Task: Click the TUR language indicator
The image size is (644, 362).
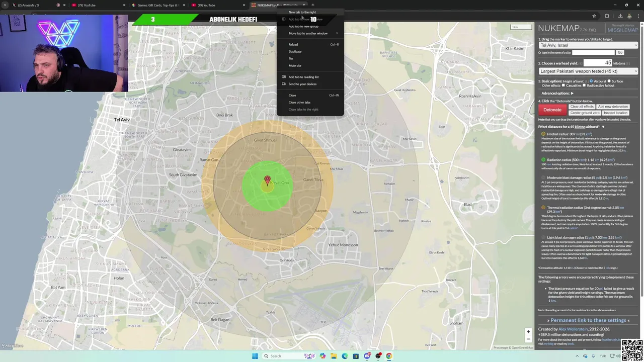Action: coord(603,356)
